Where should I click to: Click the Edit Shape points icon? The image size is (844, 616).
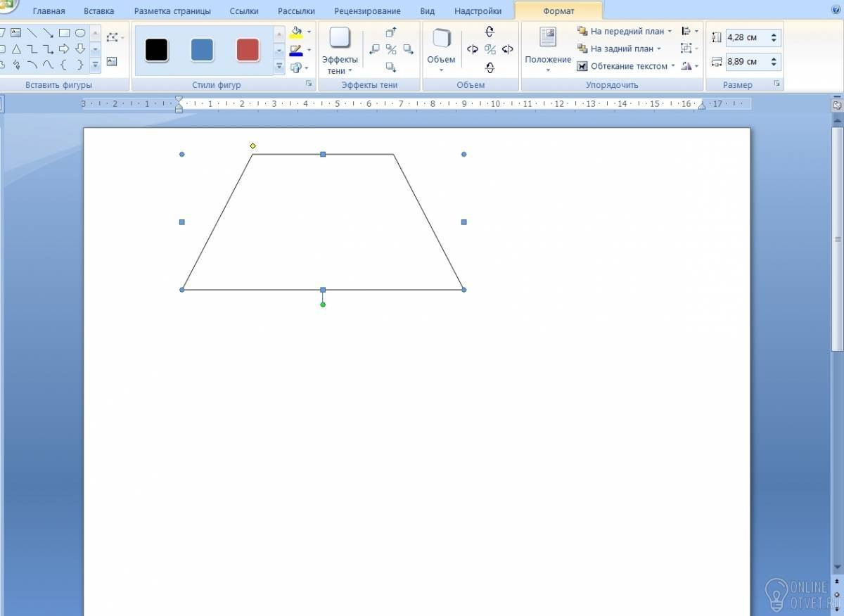click(113, 37)
